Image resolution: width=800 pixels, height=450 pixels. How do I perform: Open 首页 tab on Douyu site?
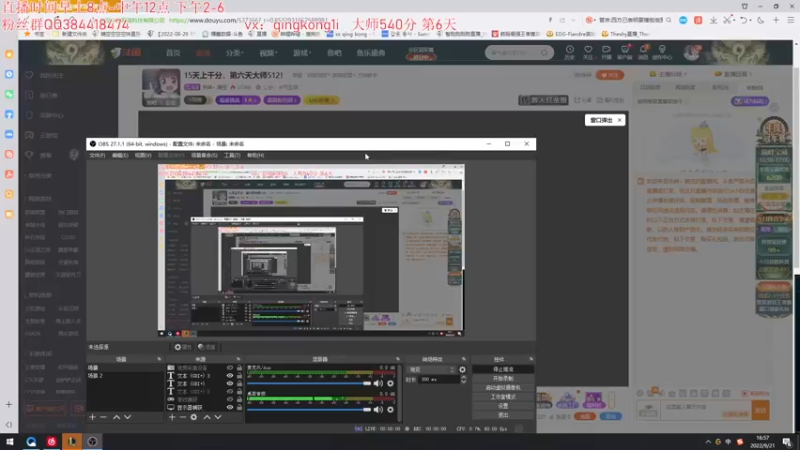click(173, 53)
